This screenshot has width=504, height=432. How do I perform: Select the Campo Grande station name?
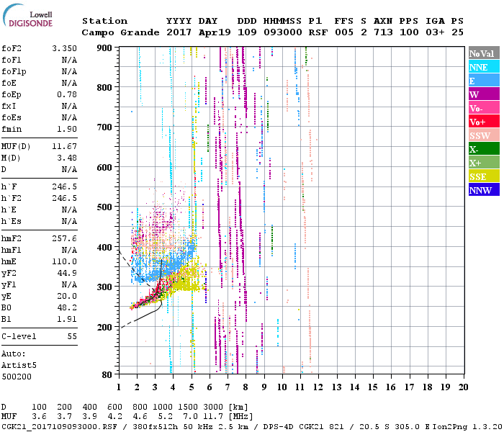[120, 32]
